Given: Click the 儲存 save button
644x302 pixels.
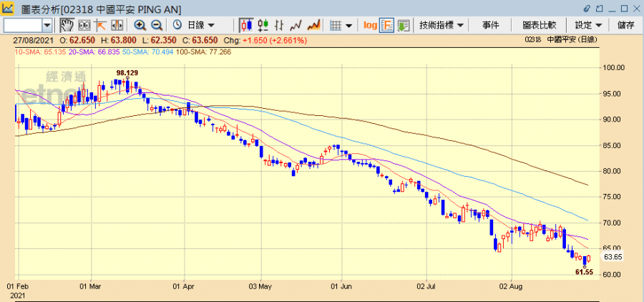Looking at the screenshot, I should click(625, 25).
